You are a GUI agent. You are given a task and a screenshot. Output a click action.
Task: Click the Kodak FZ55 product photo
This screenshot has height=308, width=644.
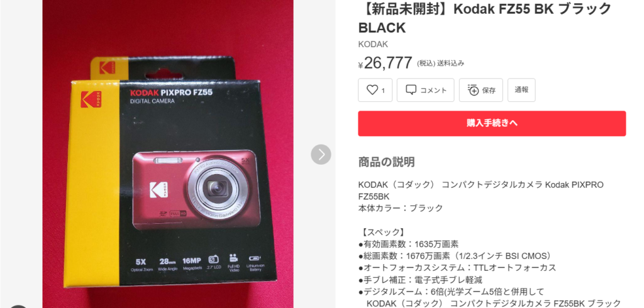[168, 154]
